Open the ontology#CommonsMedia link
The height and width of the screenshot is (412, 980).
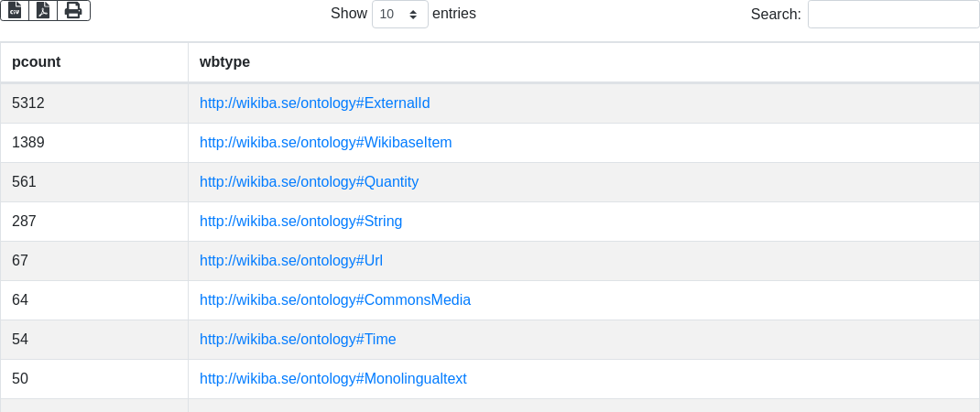[335, 300]
